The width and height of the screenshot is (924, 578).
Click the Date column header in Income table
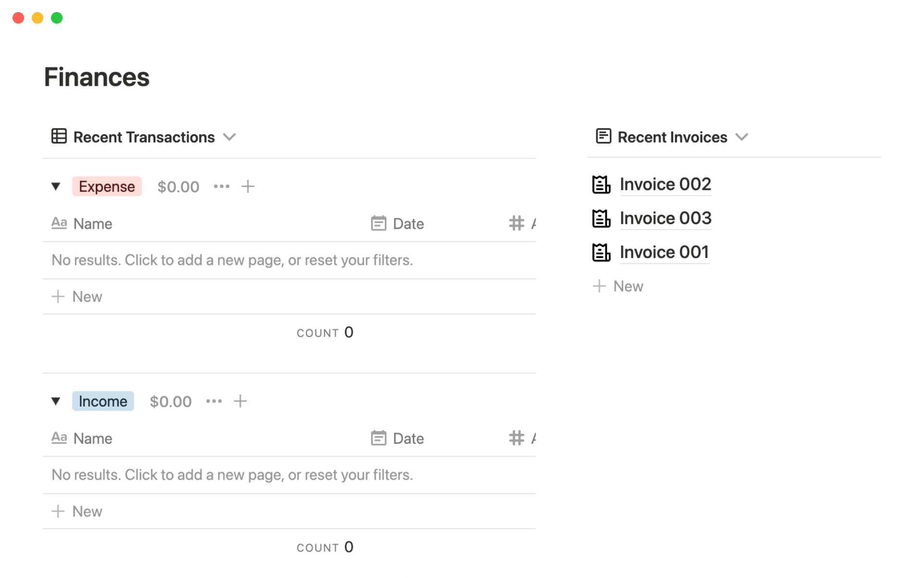(x=408, y=439)
